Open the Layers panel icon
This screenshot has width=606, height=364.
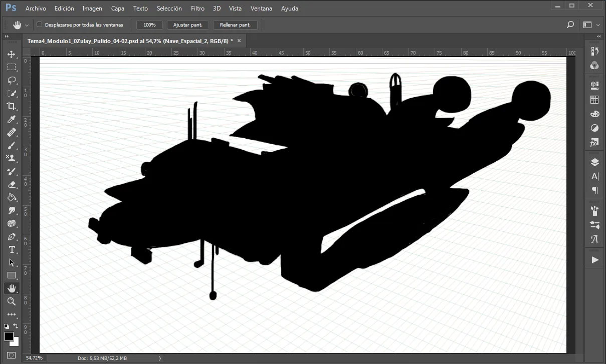point(595,162)
